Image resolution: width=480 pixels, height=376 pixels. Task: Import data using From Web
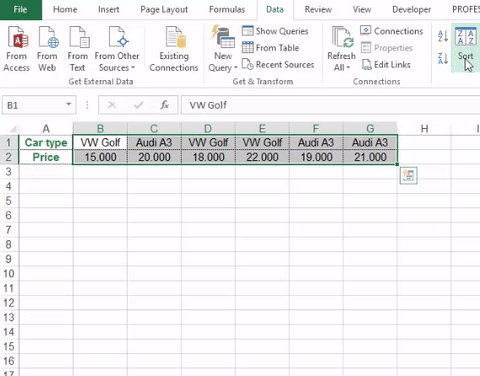[47, 49]
